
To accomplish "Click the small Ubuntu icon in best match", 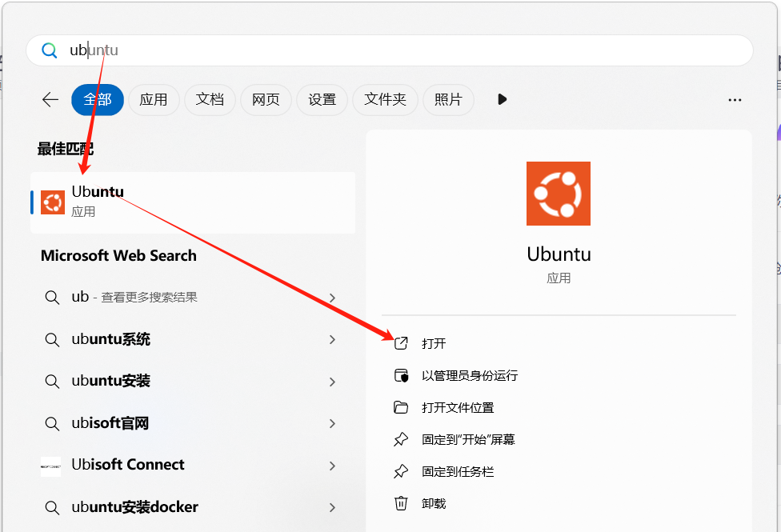I will coord(53,202).
